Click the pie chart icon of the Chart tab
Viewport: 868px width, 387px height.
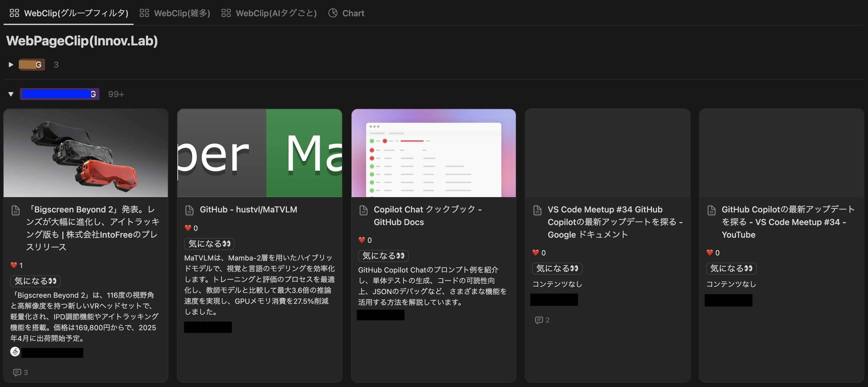[333, 13]
